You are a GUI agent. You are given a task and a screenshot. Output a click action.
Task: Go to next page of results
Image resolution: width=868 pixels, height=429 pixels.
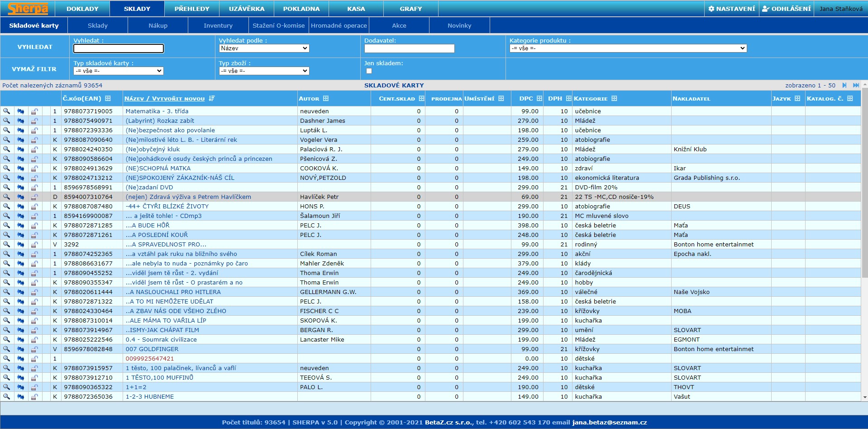pos(844,85)
